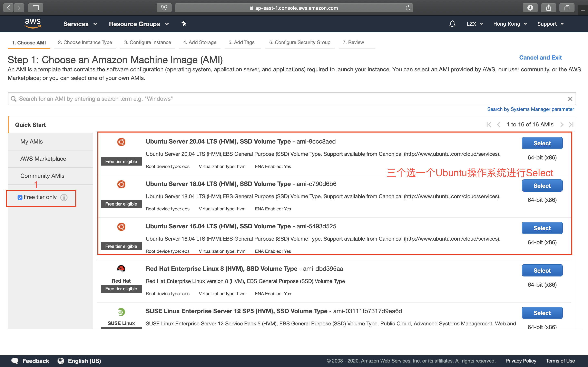
Task: Open Safari privacy shield icon
Action: (164, 8)
